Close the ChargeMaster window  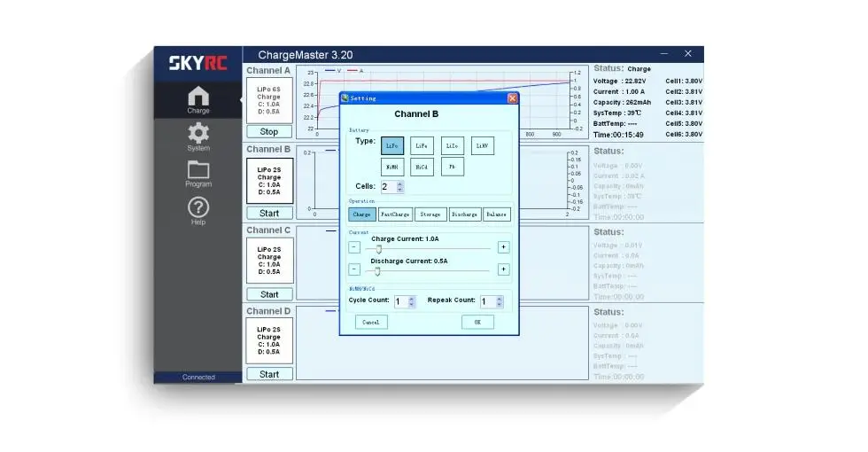688,54
